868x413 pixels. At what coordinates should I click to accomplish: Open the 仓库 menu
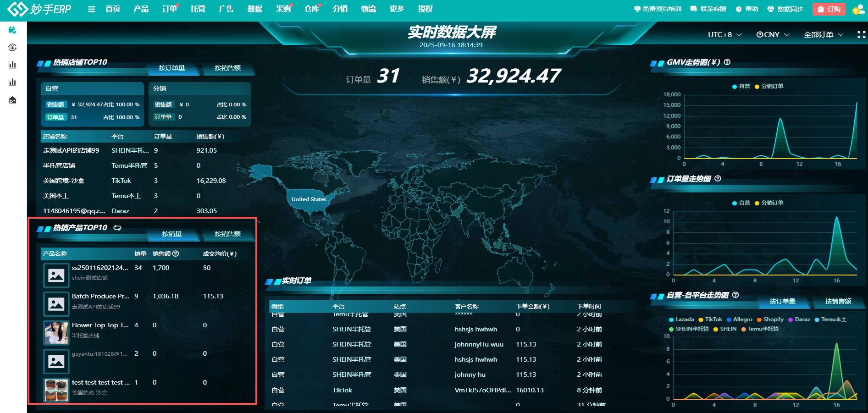[x=312, y=9]
